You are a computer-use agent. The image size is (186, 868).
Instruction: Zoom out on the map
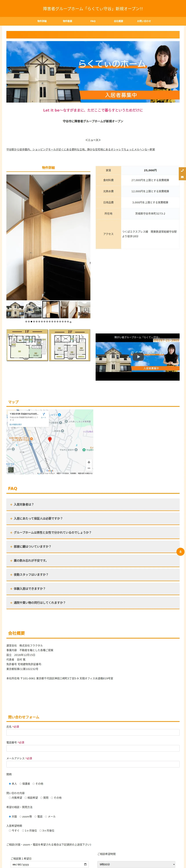click(x=89, y=468)
